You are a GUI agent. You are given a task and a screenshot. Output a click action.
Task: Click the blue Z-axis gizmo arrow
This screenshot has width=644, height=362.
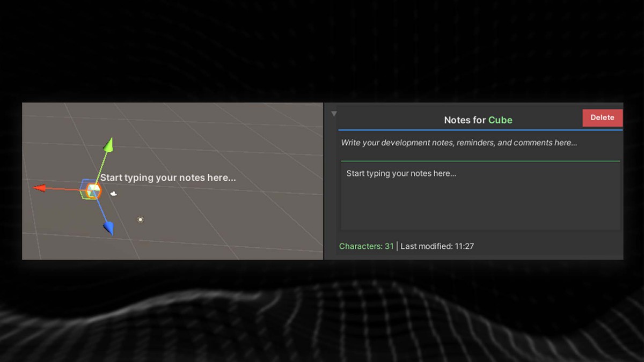[x=107, y=226]
